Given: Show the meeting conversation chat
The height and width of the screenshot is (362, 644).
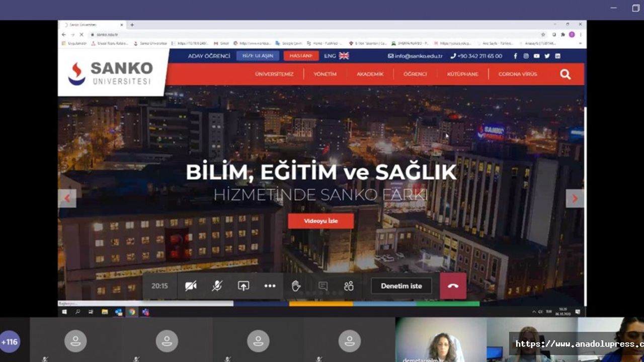Looking at the screenshot, I should pos(323,286).
